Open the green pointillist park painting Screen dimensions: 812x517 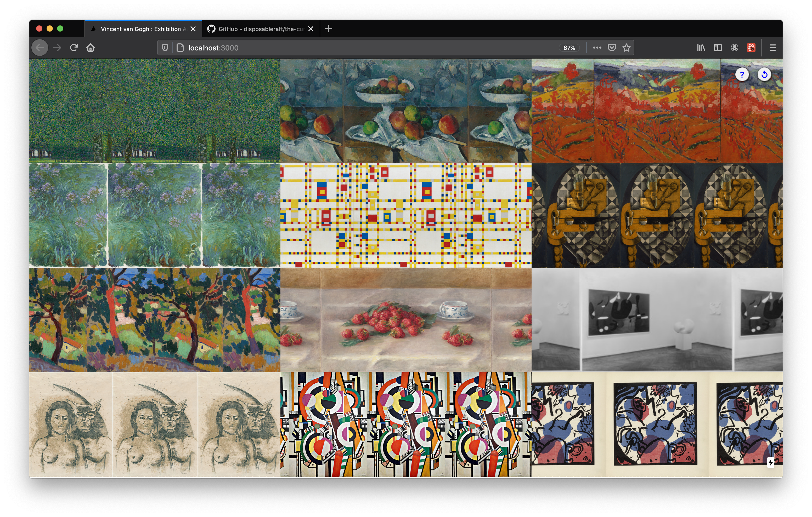155,111
